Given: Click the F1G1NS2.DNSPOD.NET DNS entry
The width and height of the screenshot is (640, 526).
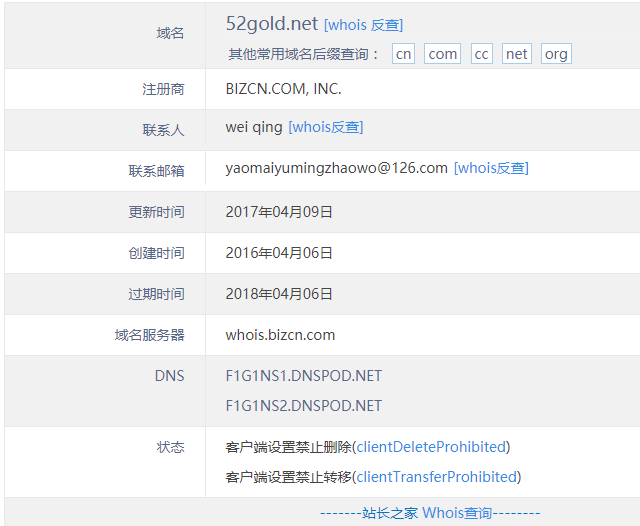Looking at the screenshot, I should coord(303,406).
